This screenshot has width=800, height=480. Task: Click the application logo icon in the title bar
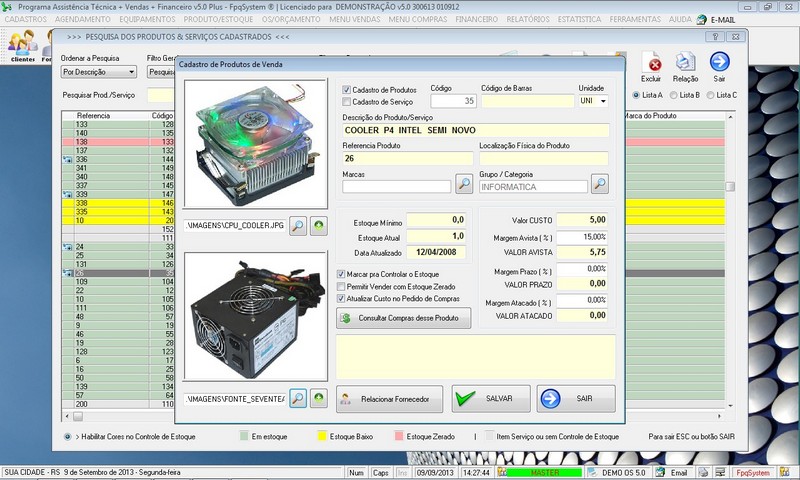tap(7, 7)
